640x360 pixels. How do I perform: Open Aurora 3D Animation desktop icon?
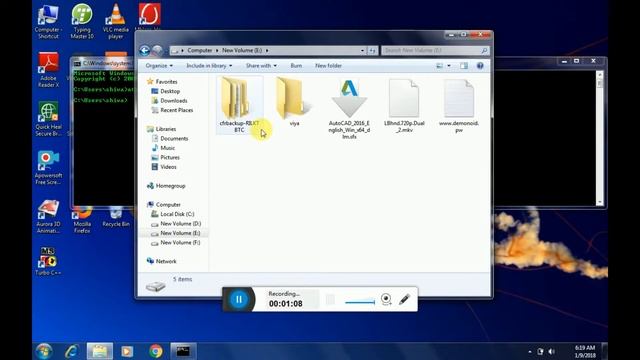point(49,216)
